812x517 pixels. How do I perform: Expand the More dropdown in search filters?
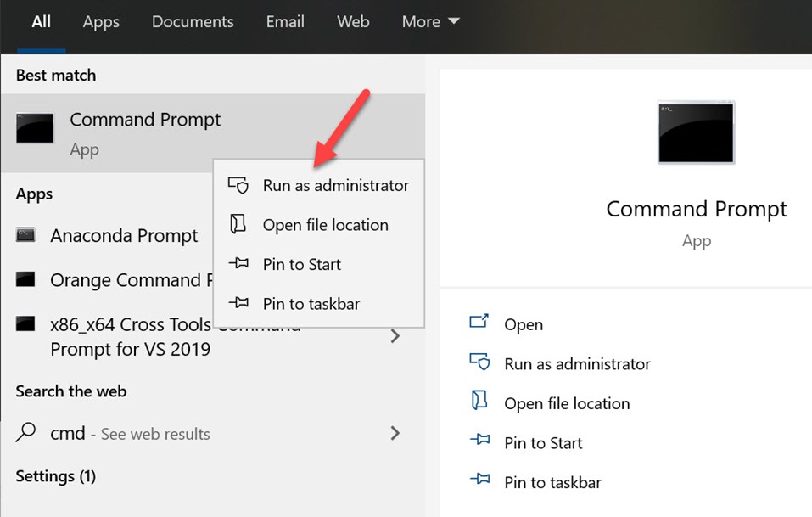pos(430,22)
